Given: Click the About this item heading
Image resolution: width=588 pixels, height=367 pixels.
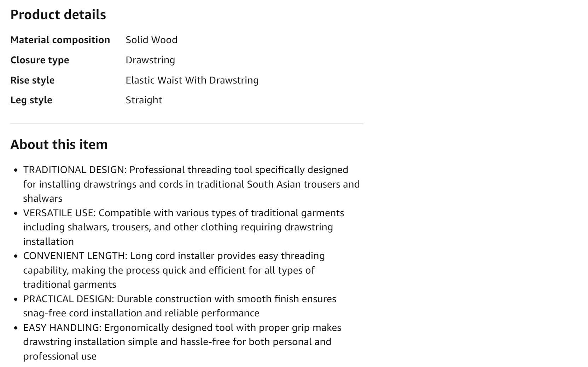Looking at the screenshot, I should pyautogui.click(x=59, y=144).
